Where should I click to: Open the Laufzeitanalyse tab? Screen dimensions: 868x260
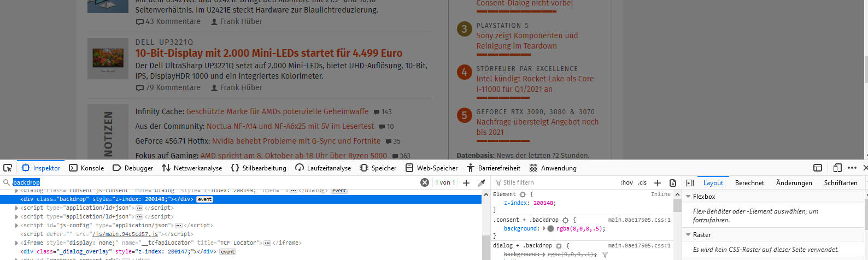(323, 168)
